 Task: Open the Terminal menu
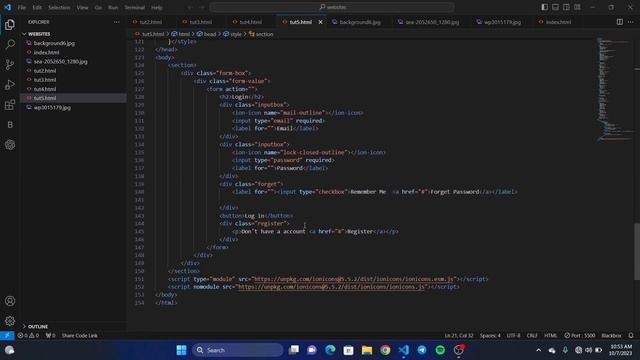135,7
